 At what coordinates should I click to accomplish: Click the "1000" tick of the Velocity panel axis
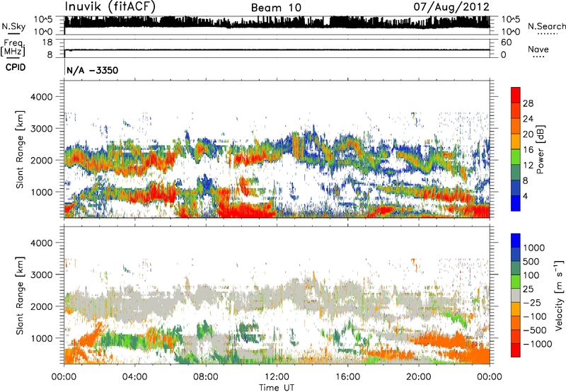coord(41,338)
